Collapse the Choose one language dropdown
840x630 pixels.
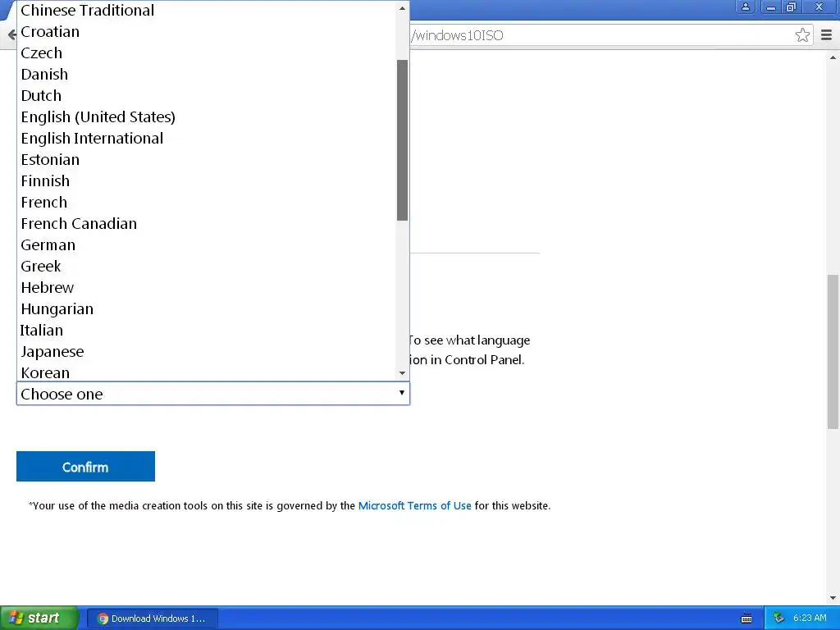(x=213, y=393)
